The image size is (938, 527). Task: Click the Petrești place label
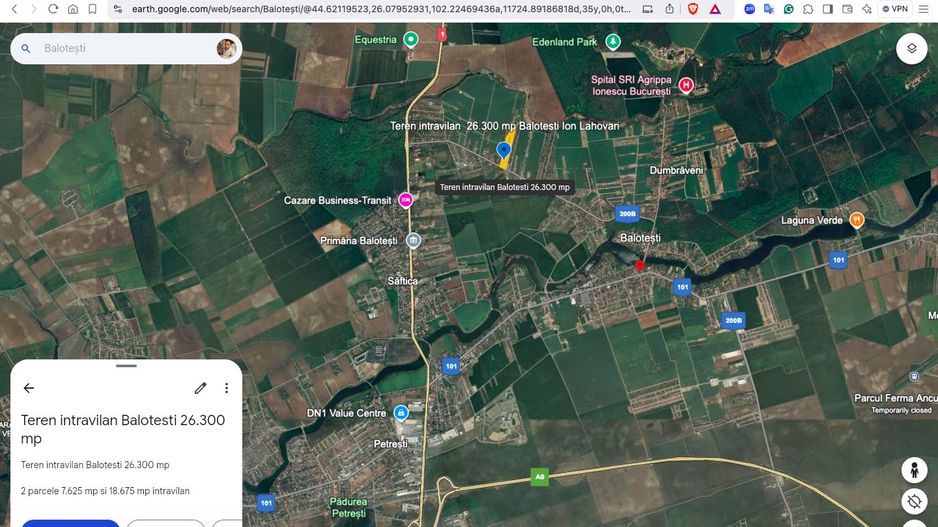pyautogui.click(x=391, y=444)
